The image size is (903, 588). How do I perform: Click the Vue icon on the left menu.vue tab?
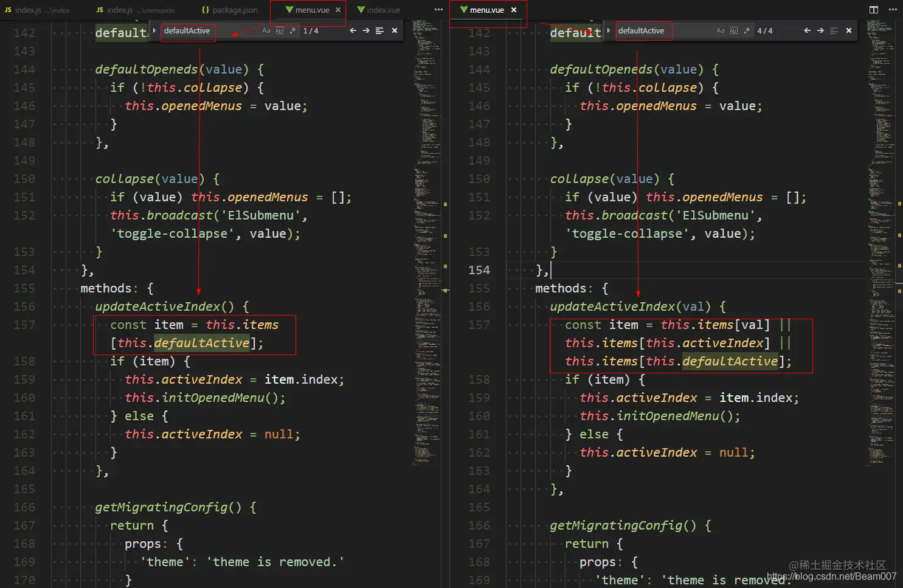(289, 10)
